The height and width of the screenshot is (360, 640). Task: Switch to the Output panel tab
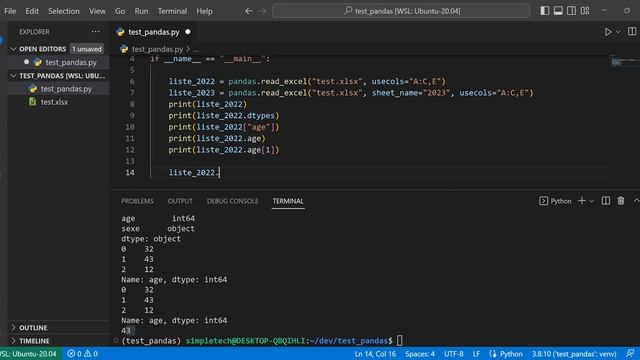pos(180,201)
